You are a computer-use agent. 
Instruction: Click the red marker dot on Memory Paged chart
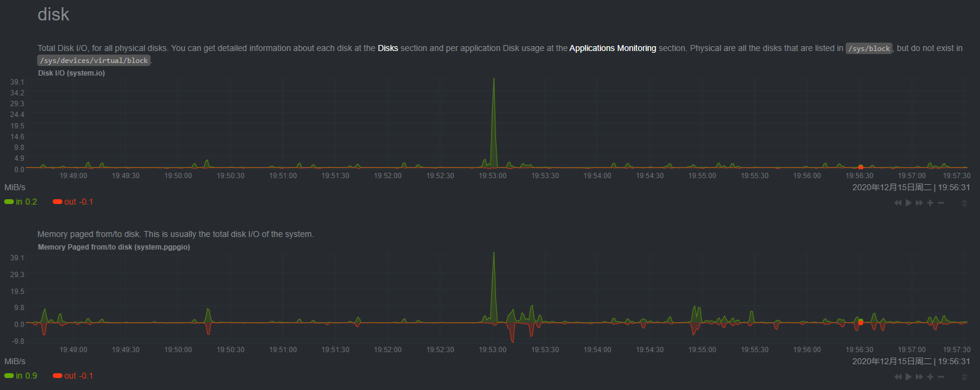861,322
